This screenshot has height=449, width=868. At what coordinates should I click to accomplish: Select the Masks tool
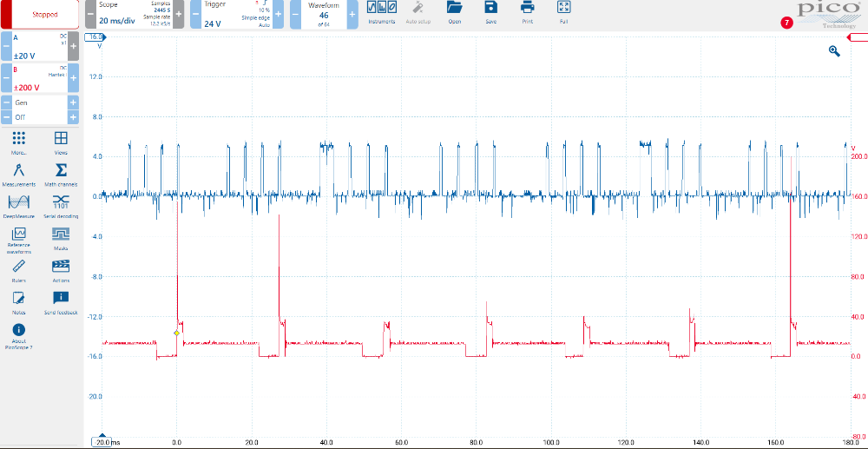(x=61, y=237)
